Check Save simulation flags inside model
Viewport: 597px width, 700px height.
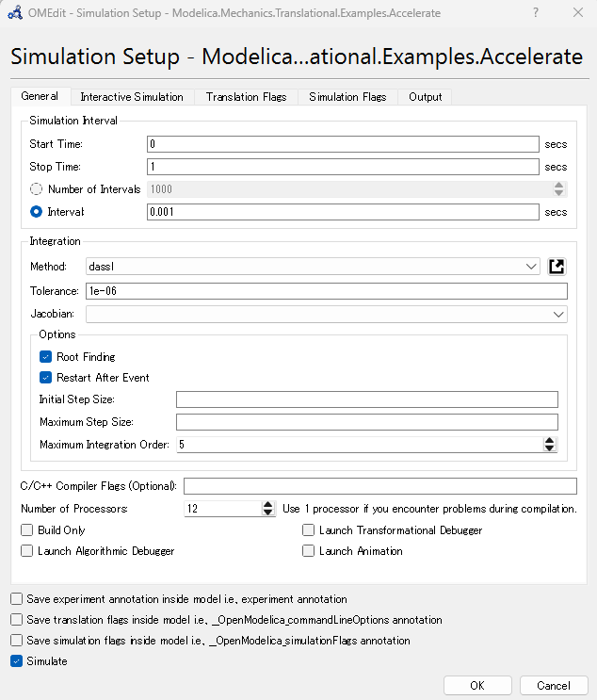point(17,641)
